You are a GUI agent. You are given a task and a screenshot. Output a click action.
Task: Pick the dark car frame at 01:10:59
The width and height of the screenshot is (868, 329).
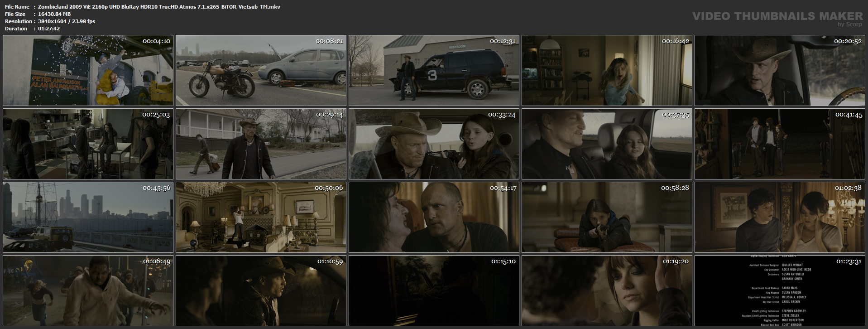point(261,290)
